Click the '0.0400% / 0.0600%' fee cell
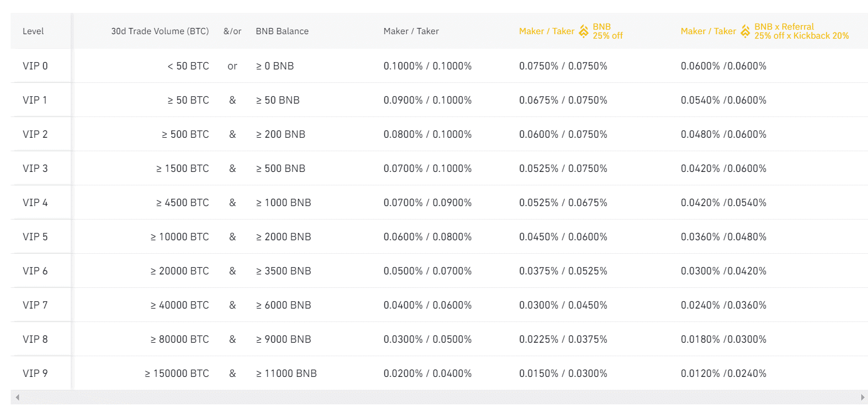This screenshot has height=415, width=868. tap(428, 305)
